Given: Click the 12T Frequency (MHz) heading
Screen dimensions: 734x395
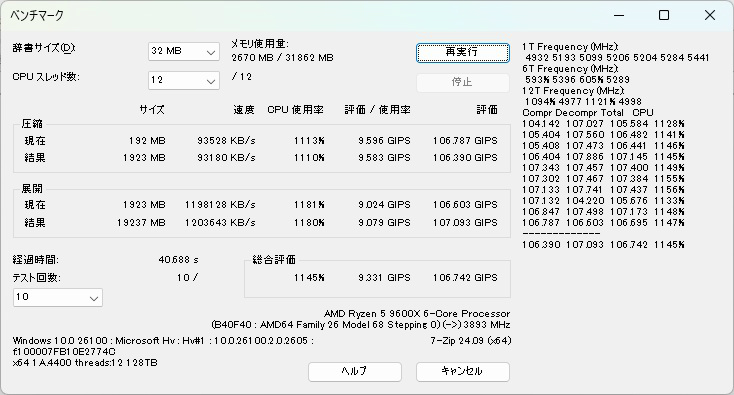Looking at the screenshot, I should tap(573, 91).
